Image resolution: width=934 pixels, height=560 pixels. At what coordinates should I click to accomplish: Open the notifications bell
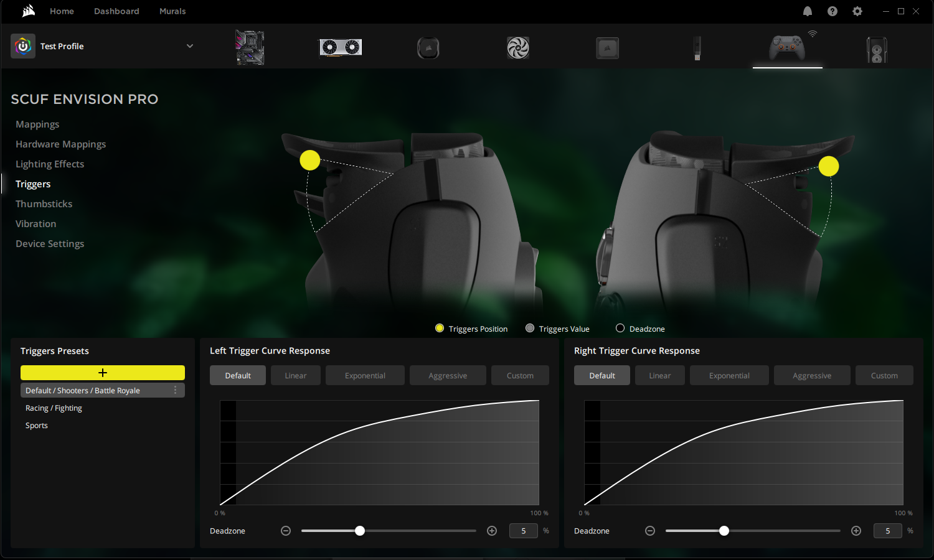pos(808,11)
